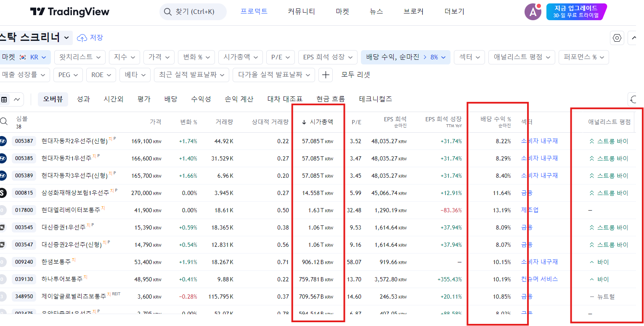This screenshot has height=326, width=644.
Task: Open the 컨슈머 서비스 sector link
Action: tap(539, 279)
